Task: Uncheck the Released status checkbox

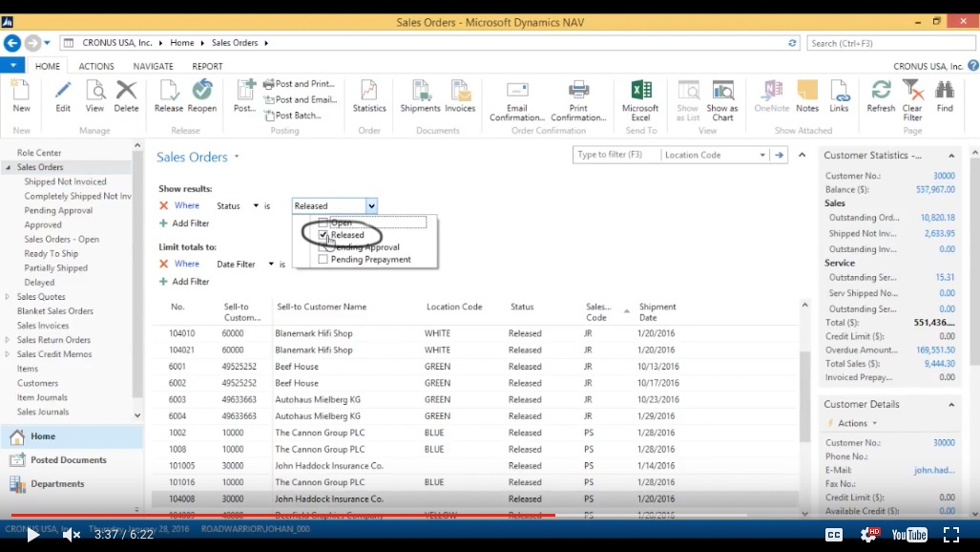Action: [323, 235]
